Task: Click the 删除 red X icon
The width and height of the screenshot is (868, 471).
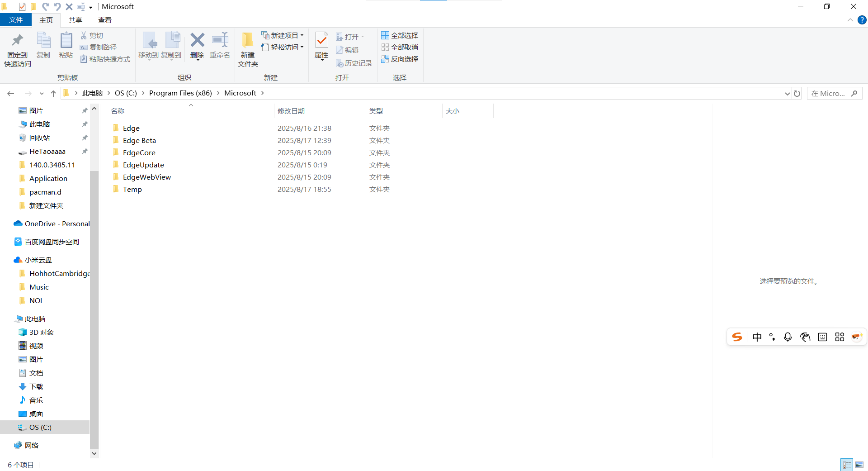Action: pos(197,40)
